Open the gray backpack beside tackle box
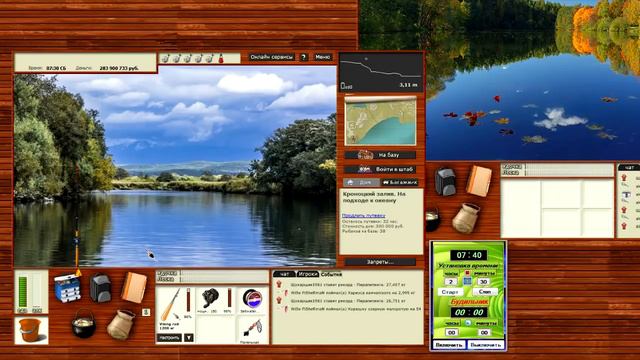Screen dimensions: 640x360 [x=100, y=288]
